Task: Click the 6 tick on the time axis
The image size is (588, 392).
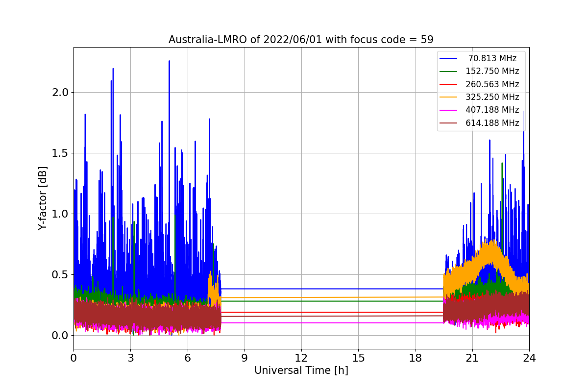Action: coord(188,358)
